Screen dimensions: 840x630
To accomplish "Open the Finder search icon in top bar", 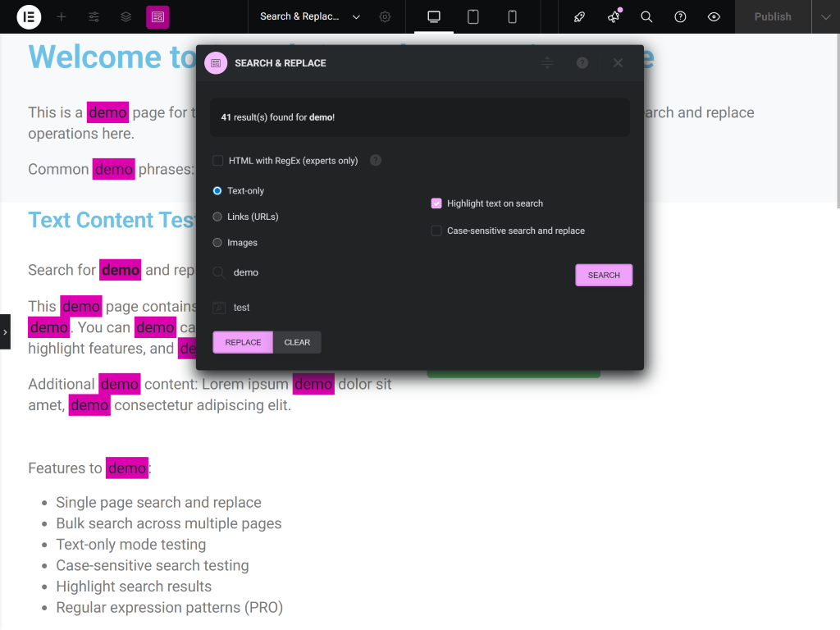I will point(646,16).
